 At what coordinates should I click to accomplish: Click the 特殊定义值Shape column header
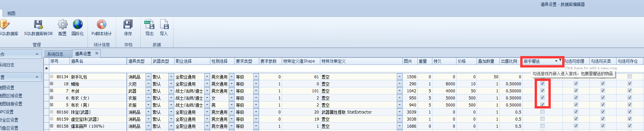pos(301,61)
